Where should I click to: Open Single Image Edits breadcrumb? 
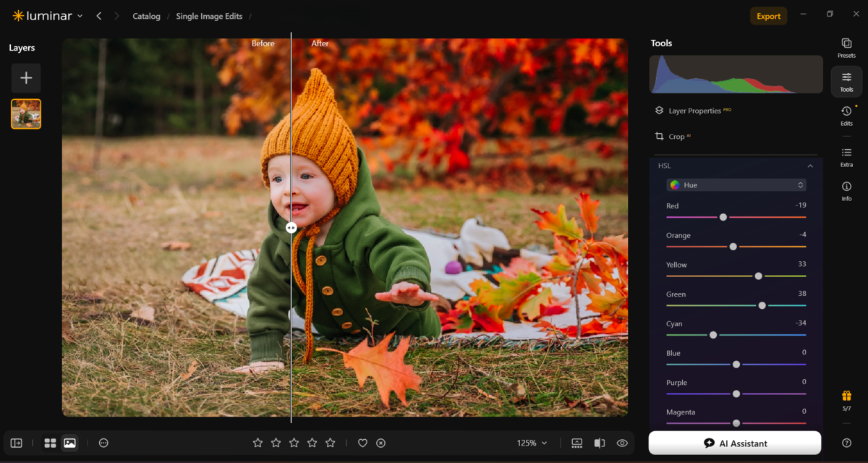[x=209, y=16]
